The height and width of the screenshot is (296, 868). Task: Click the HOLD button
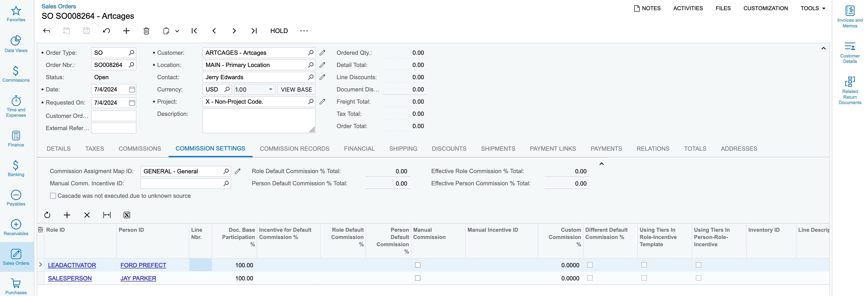(279, 31)
